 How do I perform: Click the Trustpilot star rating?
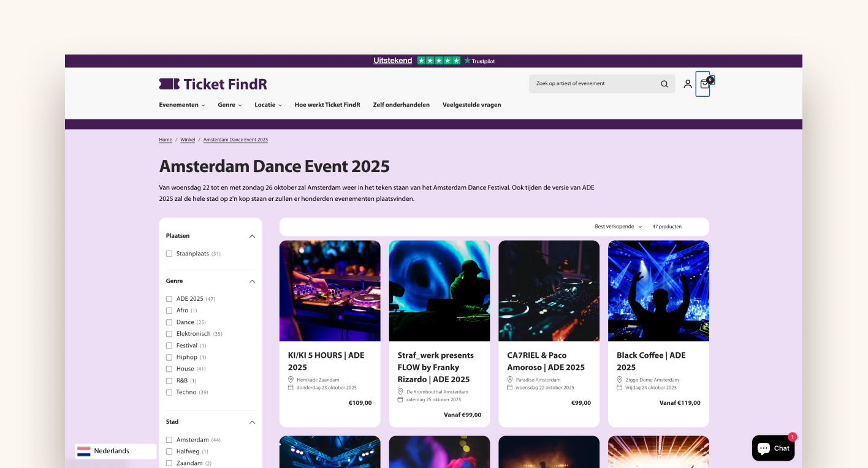click(x=438, y=61)
